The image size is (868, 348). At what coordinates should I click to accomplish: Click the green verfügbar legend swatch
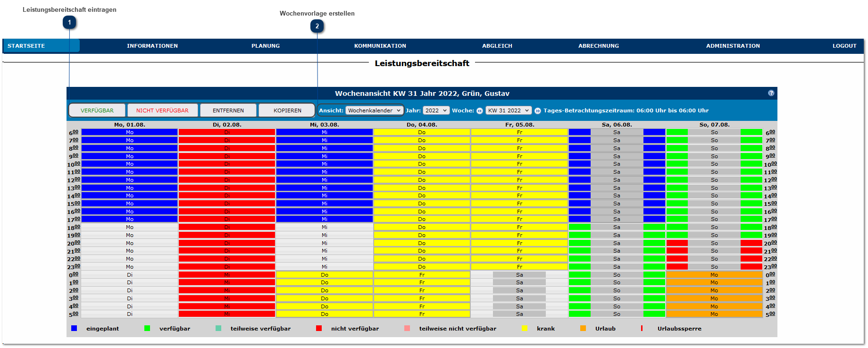(147, 328)
